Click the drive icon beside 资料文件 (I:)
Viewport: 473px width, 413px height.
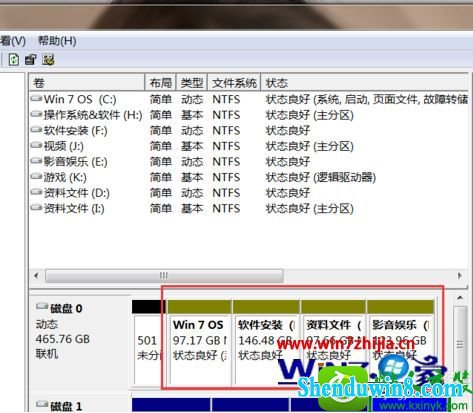click(36, 208)
